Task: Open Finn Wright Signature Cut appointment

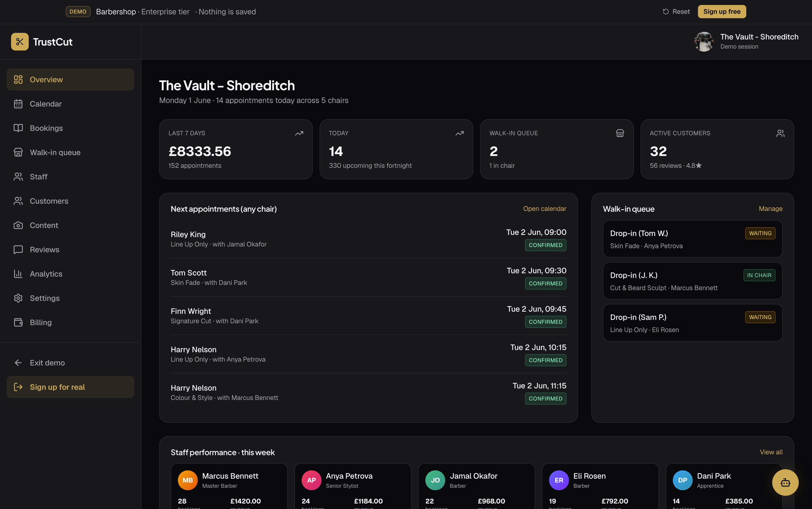Action: 368,316
